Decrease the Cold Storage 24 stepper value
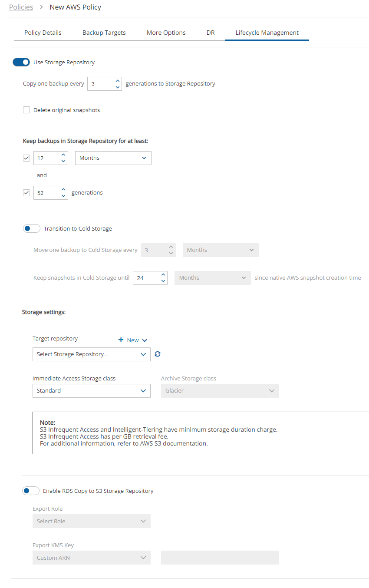 [x=163, y=281]
